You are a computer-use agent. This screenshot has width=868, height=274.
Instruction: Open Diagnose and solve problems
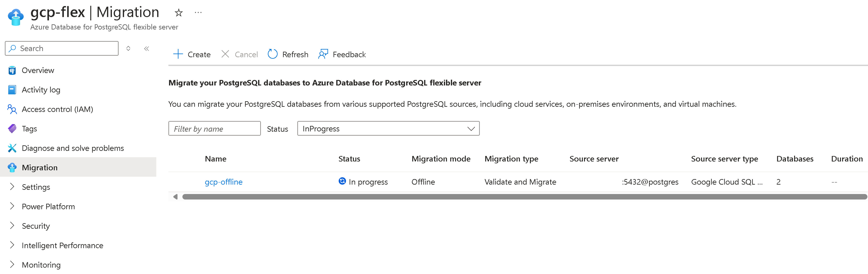72,148
